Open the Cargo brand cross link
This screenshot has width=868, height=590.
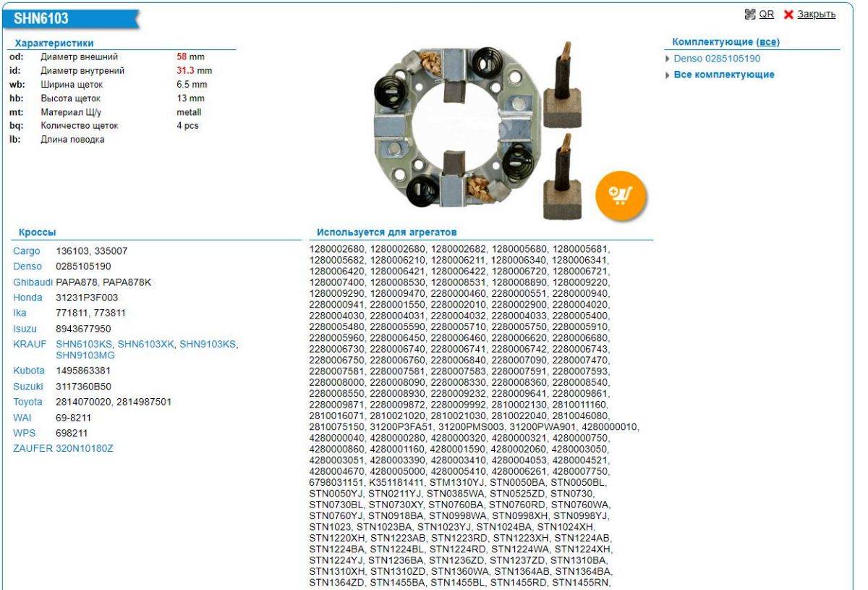(x=27, y=251)
